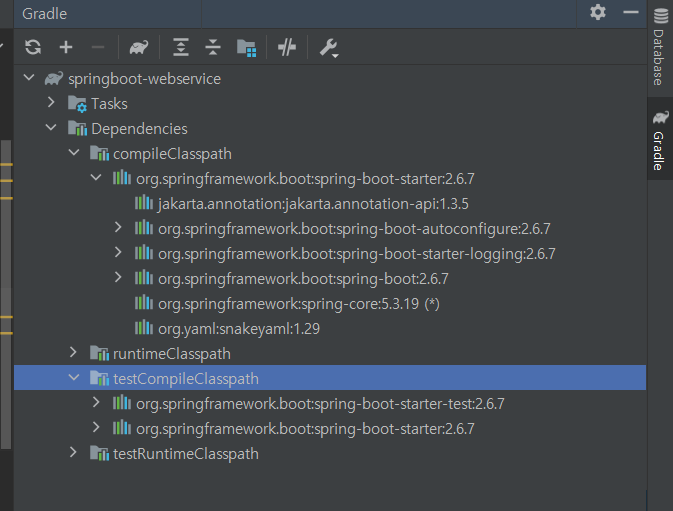Click jakarta.annotation-api library icon
673x511 pixels.
click(144, 203)
